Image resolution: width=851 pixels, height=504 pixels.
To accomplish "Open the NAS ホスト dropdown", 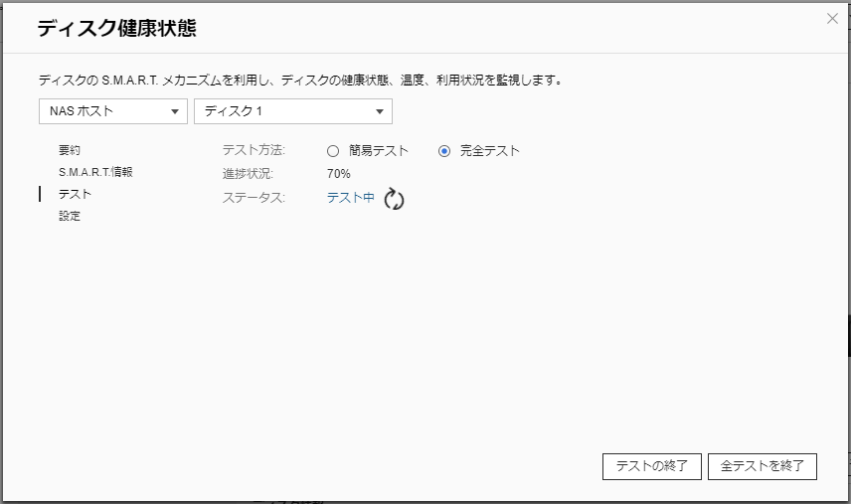I will pos(112,111).
